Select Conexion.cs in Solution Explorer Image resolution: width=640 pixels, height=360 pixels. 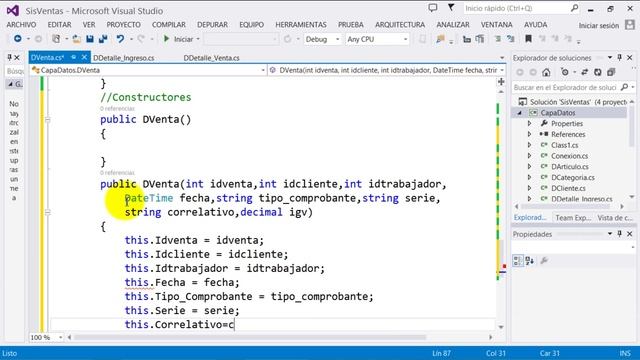pyautogui.click(x=569, y=156)
